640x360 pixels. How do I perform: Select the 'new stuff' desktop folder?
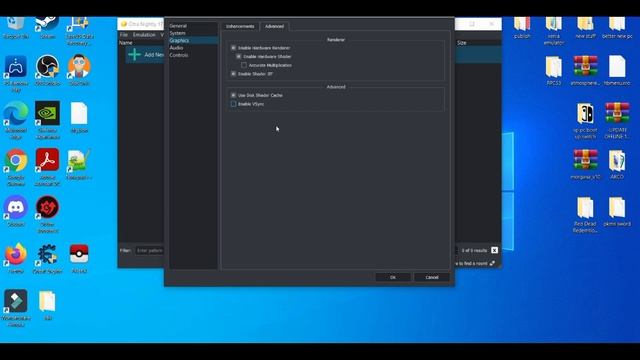[585, 28]
